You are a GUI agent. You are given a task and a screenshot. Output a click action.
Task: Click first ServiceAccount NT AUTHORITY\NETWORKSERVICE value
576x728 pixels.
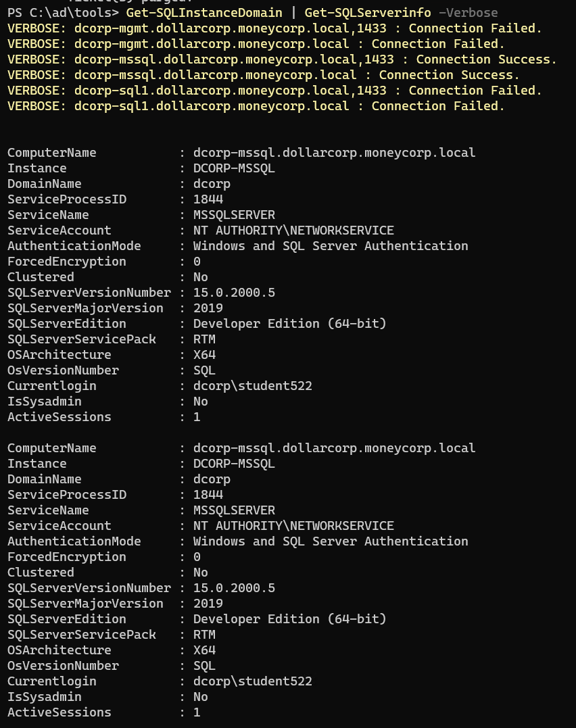tap(293, 230)
